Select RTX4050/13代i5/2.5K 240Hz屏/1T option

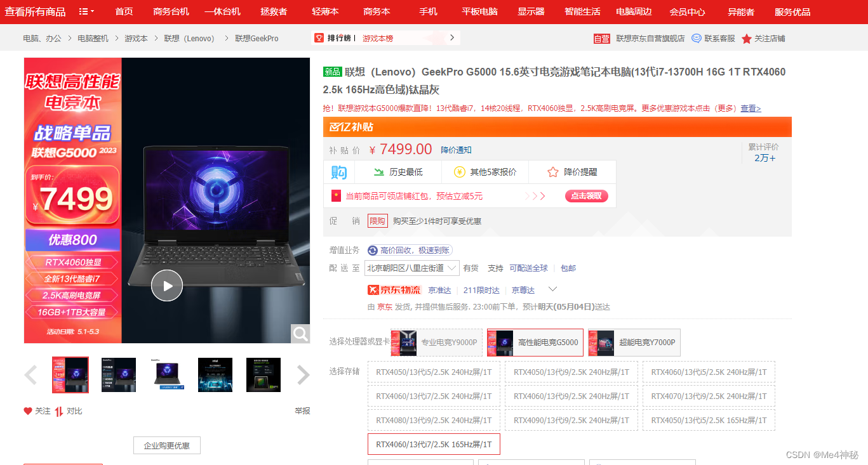[x=434, y=372]
